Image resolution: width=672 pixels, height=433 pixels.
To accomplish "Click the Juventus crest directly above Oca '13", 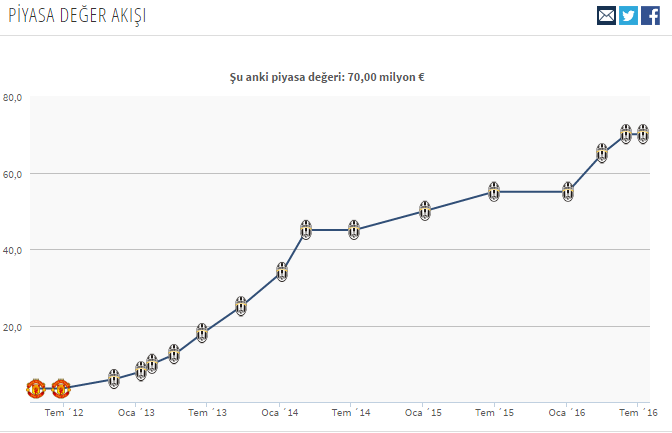I will 141,371.
